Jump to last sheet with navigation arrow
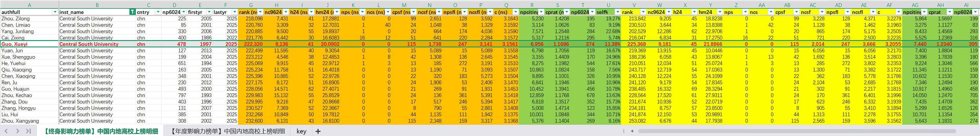980x136 pixels. (28, 131)
